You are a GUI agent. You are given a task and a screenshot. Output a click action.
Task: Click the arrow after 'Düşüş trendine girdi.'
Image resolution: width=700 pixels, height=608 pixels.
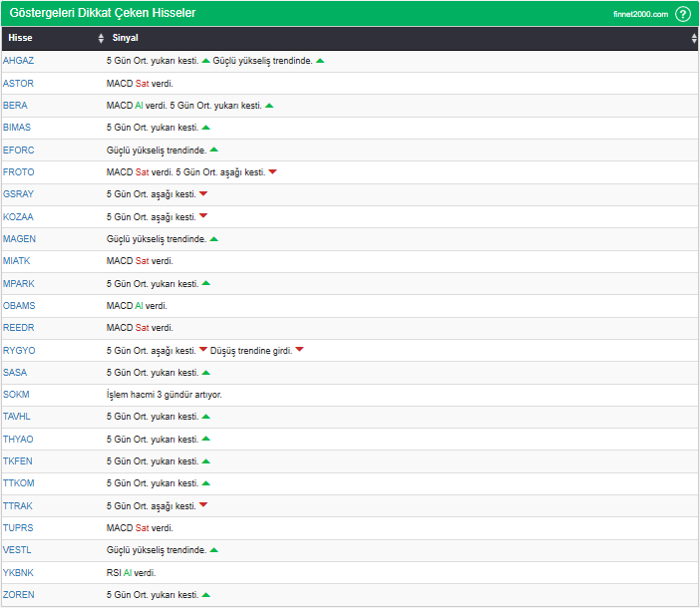[x=299, y=349]
